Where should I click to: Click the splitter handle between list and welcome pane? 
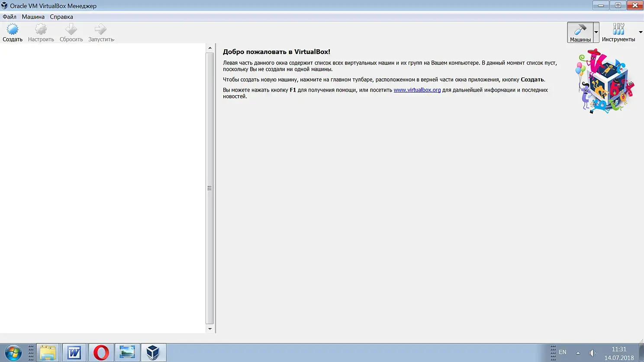(x=215, y=188)
